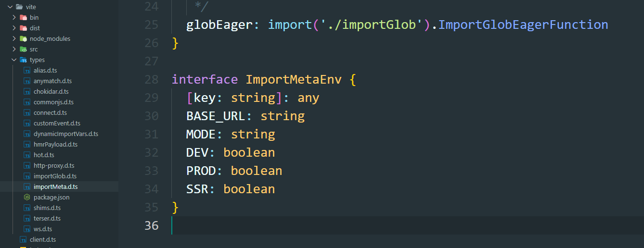Select the ws.d.ts file

coord(43,229)
